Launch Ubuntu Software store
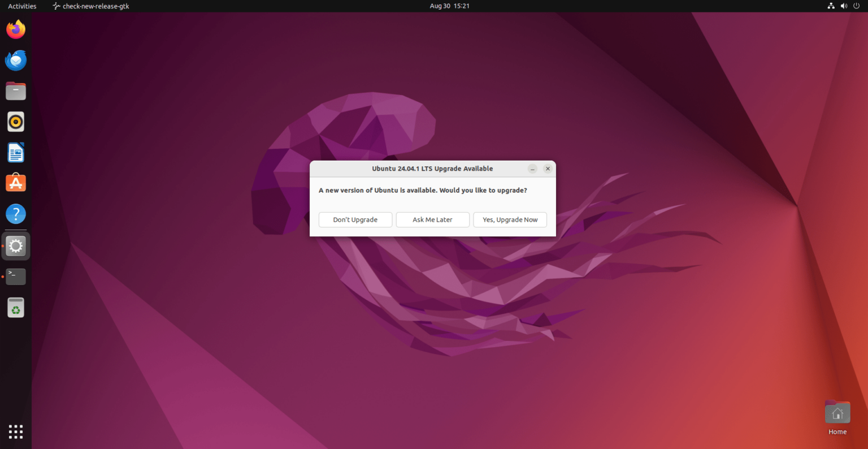Viewport: 868px width, 449px height. pyautogui.click(x=15, y=183)
